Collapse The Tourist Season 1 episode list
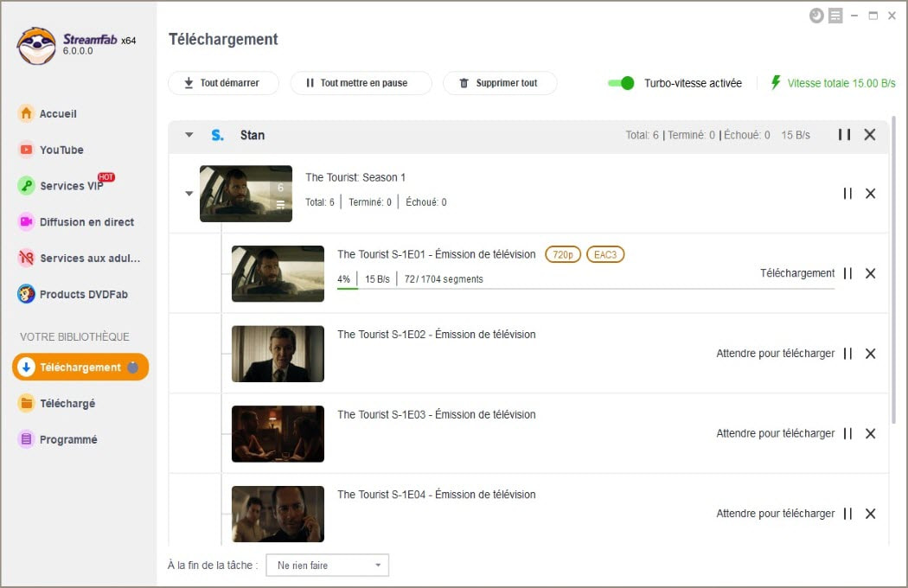Screen dimensions: 908x588 pyautogui.click(x=189, y=194)
